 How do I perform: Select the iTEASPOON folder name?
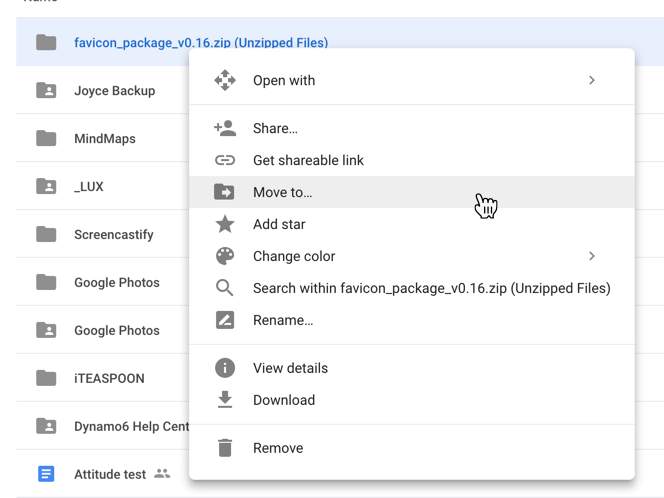[109, 378]
